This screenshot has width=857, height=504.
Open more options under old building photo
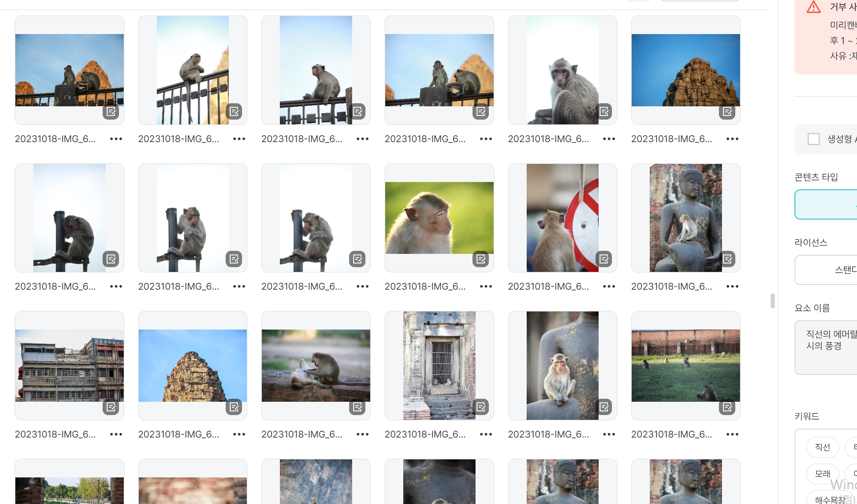116,434
